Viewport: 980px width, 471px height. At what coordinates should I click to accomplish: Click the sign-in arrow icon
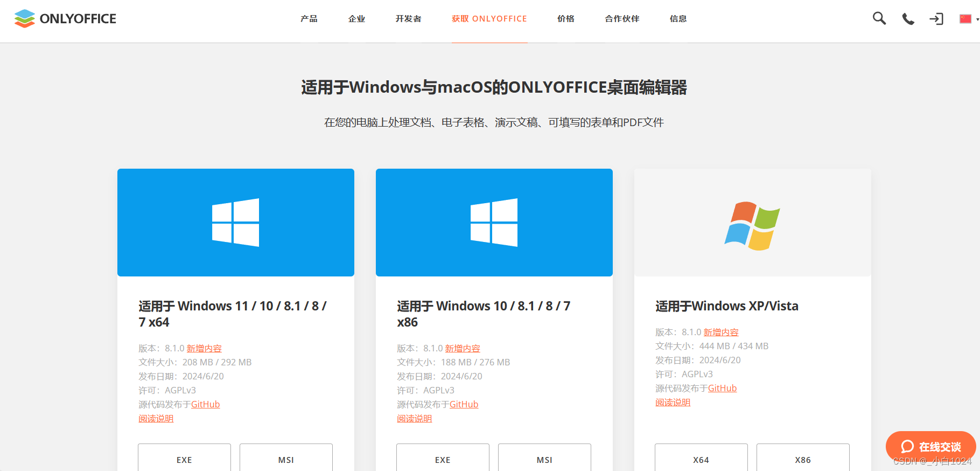(936, 19)
